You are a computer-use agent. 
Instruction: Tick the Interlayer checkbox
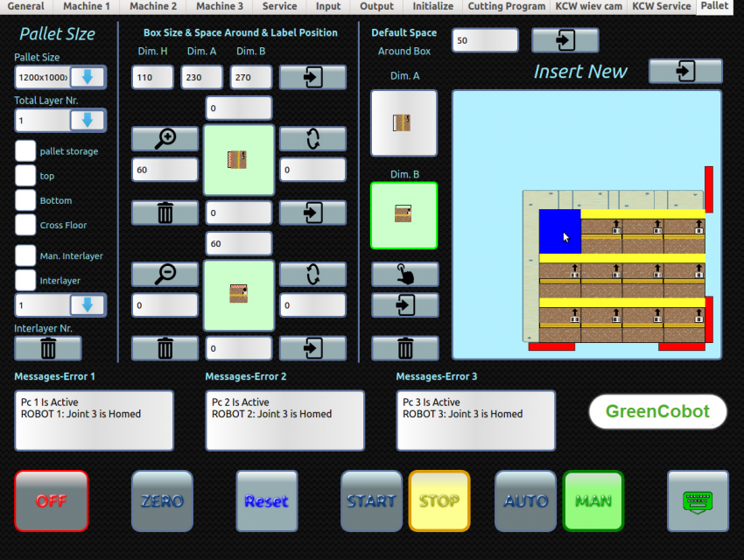(25, 281)
